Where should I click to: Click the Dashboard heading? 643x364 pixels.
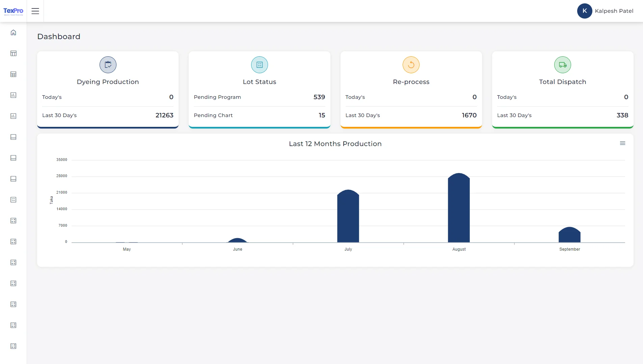(x=59, y=36)
